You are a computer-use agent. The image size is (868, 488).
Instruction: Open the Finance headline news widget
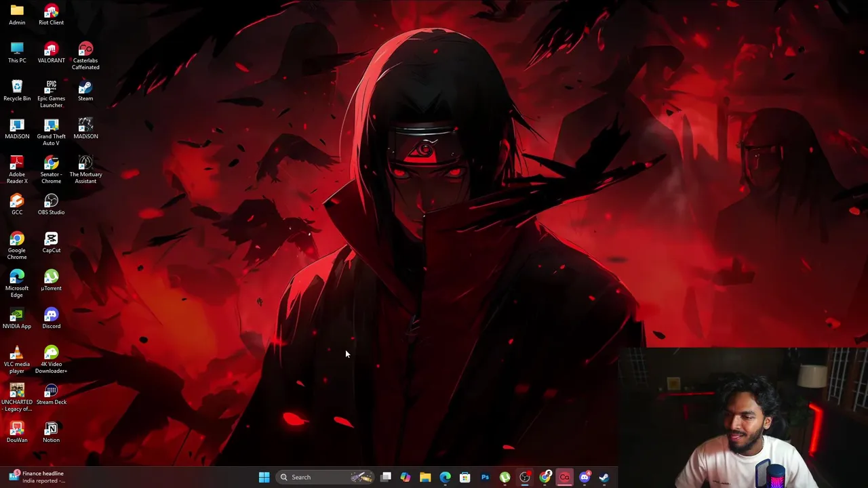(37, 477)
